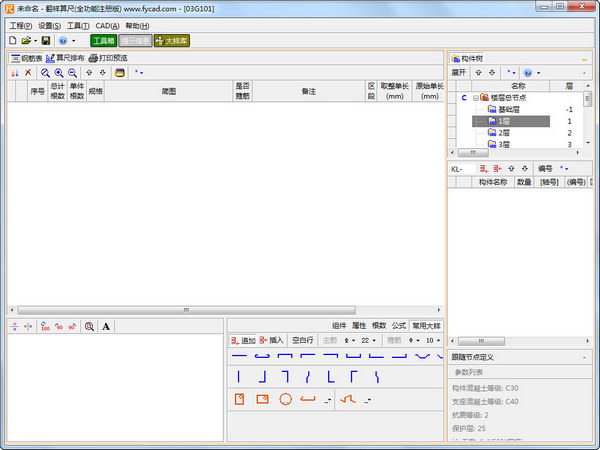Choose the circle stirrup shape icon
600x450 pixels.
[285, 399]
